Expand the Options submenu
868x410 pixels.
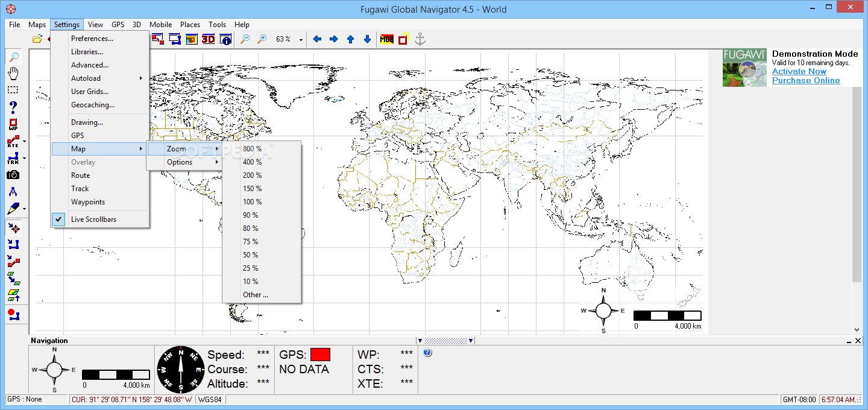coord(184,162)
